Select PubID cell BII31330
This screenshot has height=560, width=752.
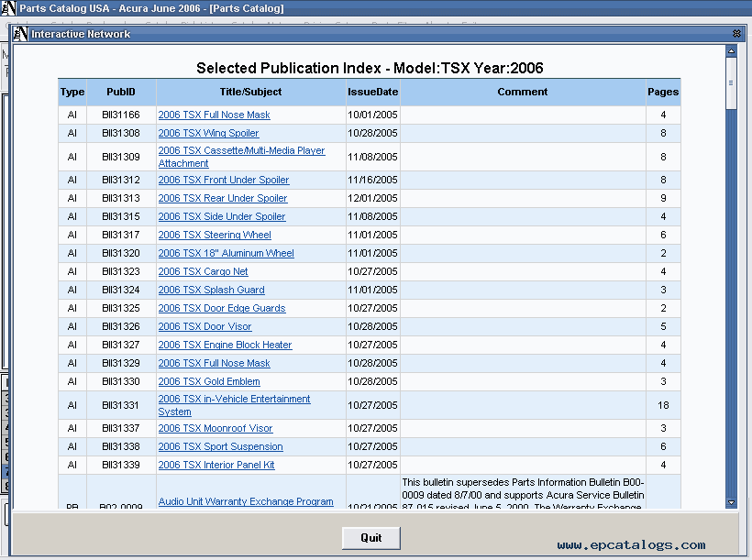point(121,381)
